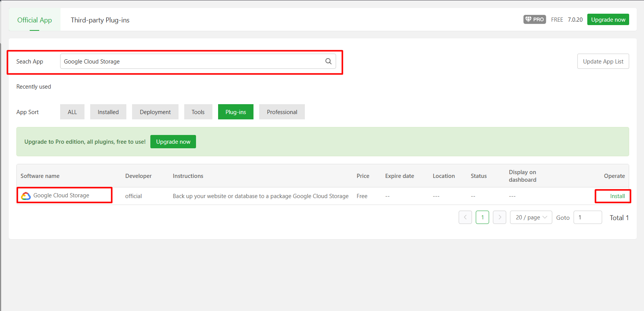Image resolution: width=644 pixels, height=311 pixels.
Task: Go to next page arrow
Action: [x=499, y=217]
